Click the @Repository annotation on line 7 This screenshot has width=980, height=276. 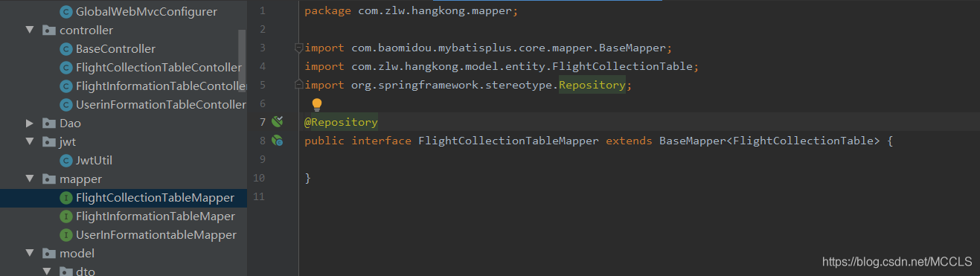(341, 122)
